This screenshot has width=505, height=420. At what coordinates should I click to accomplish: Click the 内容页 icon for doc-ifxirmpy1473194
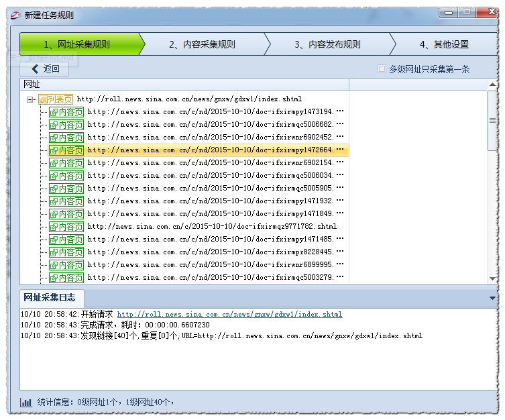[x=54, y=112]
